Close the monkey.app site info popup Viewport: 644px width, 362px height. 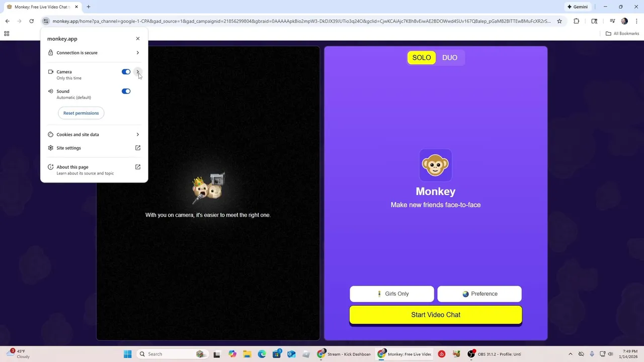138,39
